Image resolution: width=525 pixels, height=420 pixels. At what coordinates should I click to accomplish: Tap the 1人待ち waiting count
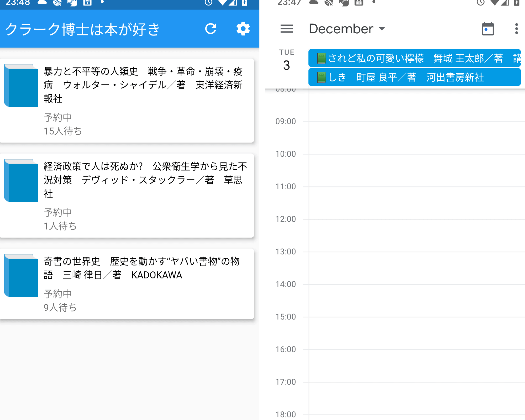coord(60,226)
